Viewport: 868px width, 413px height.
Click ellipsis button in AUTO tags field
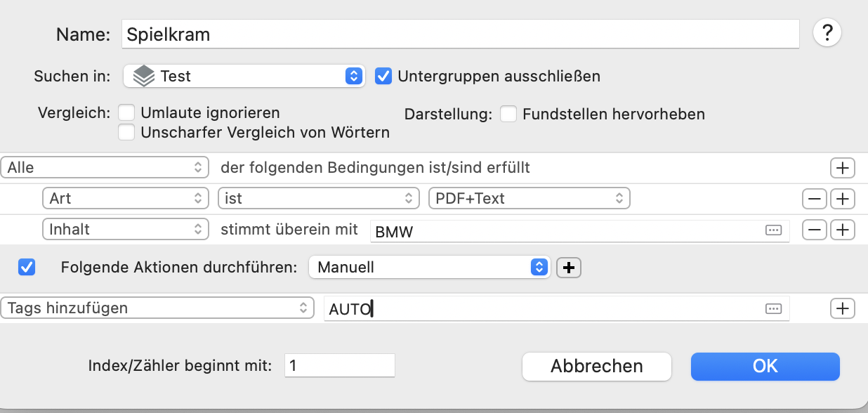click(773, 308)
